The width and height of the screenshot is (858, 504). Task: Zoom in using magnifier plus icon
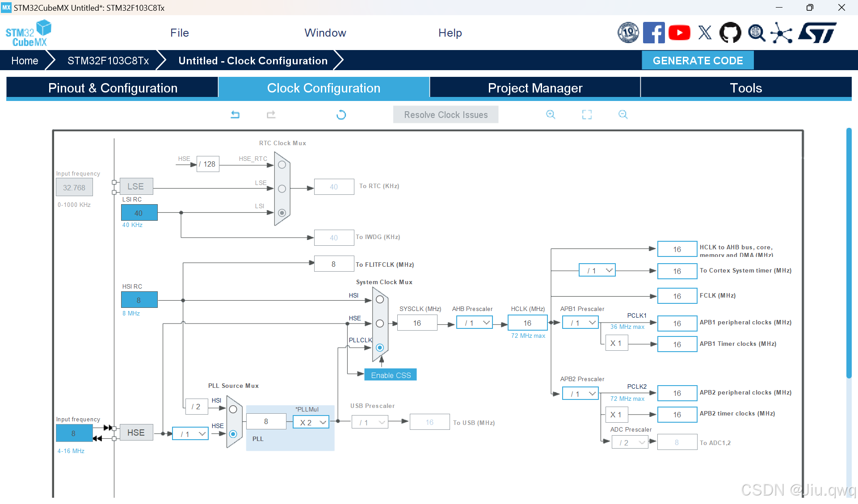click(x=551, y=115)
